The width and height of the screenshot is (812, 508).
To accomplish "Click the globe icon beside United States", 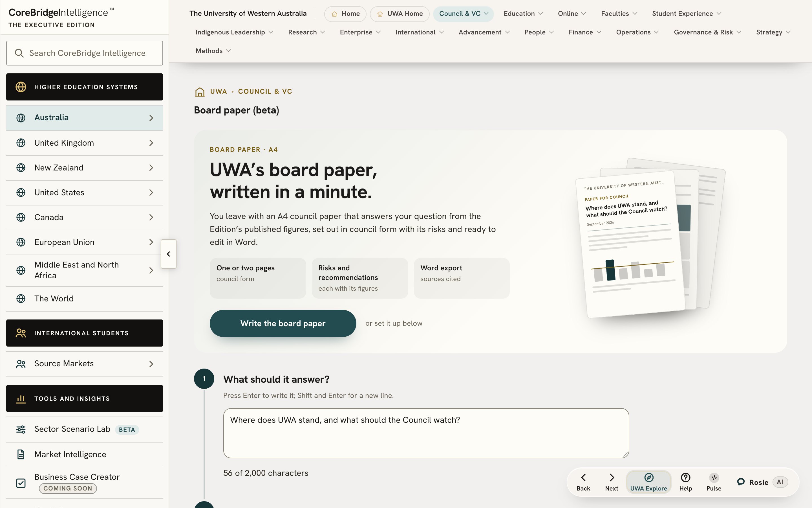I will [x=21, y=192].
